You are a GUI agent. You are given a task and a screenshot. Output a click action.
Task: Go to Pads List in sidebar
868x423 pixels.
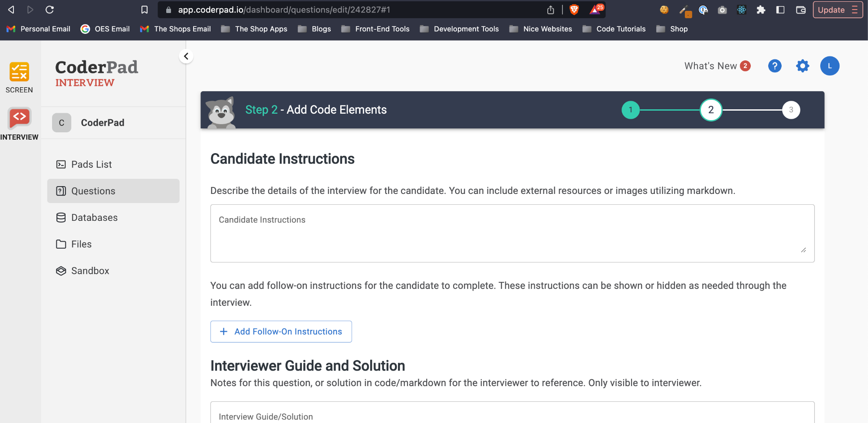pyautogui.click(x=92, y=164)
